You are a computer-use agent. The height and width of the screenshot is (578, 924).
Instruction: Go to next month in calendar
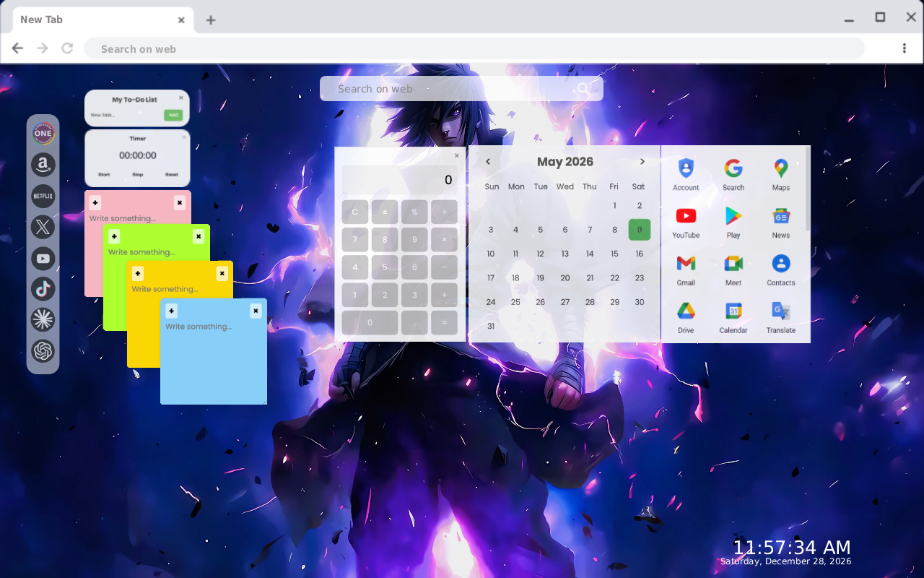tap(642, 162)
